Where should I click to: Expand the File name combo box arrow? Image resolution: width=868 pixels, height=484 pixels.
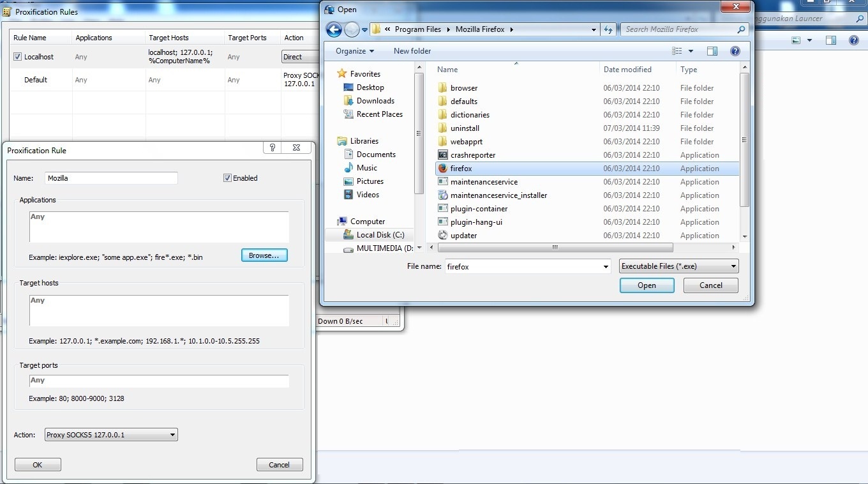[x=606, y=266]
